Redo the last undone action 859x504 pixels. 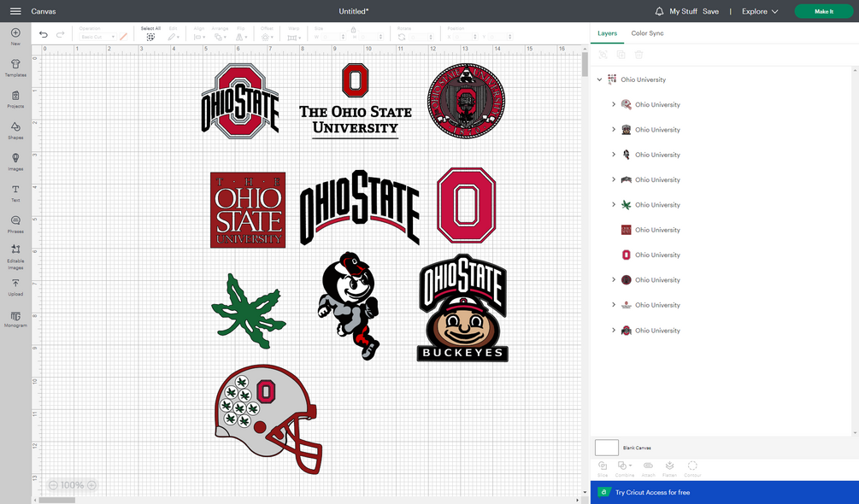(x=61, y=35)
